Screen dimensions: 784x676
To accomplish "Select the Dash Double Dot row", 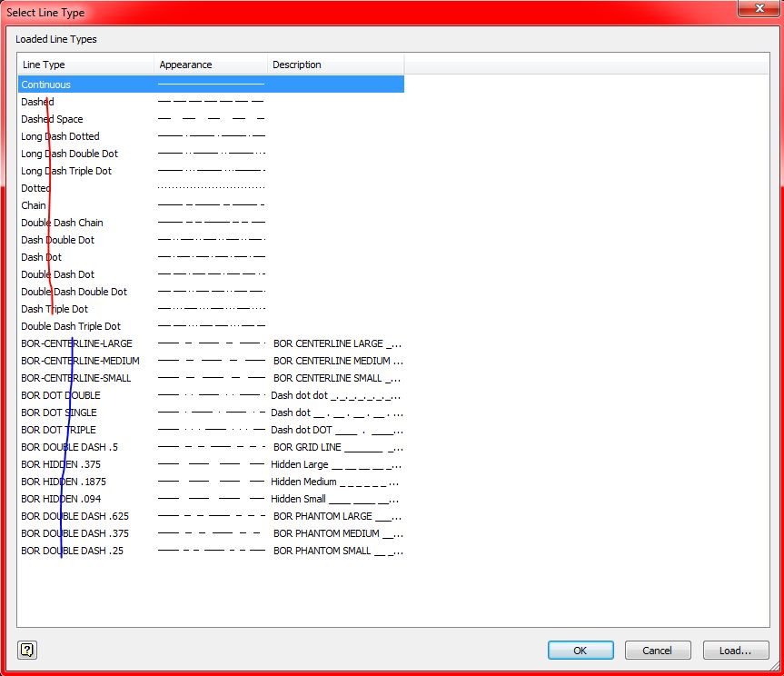I will point(211,240).
